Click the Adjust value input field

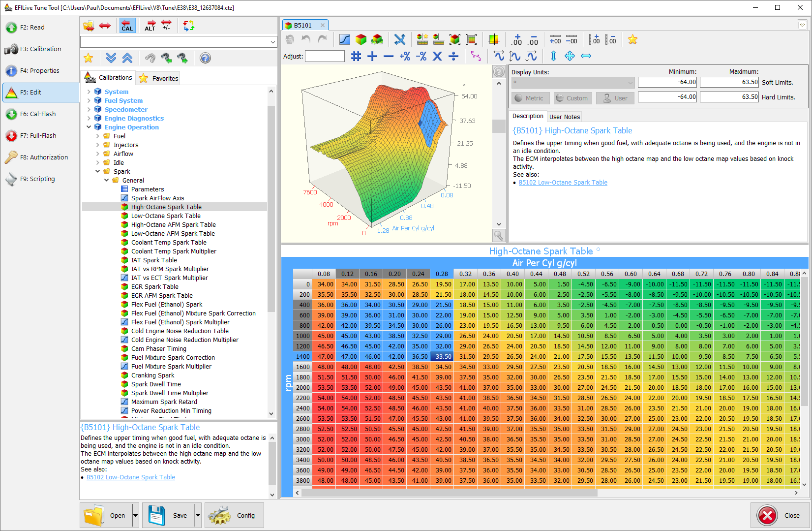[325, 56]
